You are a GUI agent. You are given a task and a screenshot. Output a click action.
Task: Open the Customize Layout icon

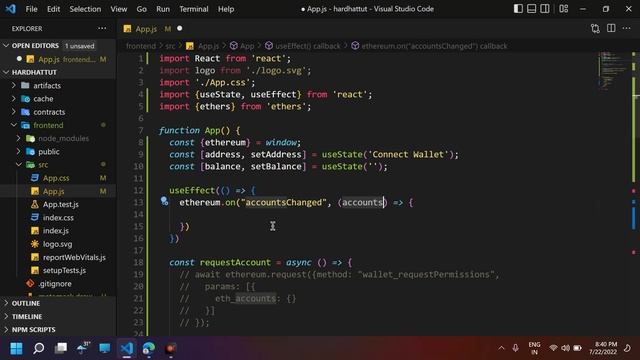pos(564,9)
